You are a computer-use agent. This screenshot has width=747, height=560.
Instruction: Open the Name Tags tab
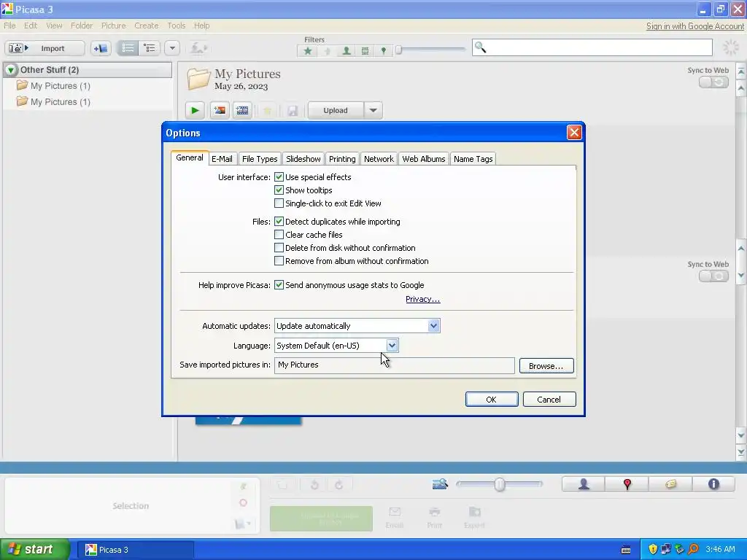click(473, 159)
